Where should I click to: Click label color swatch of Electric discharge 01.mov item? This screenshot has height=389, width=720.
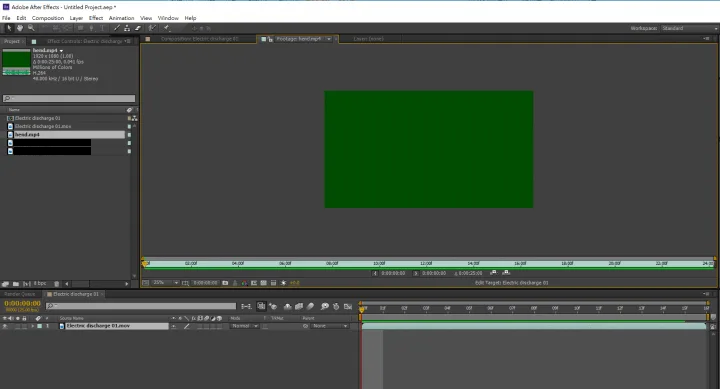click(x=129, y=126)
